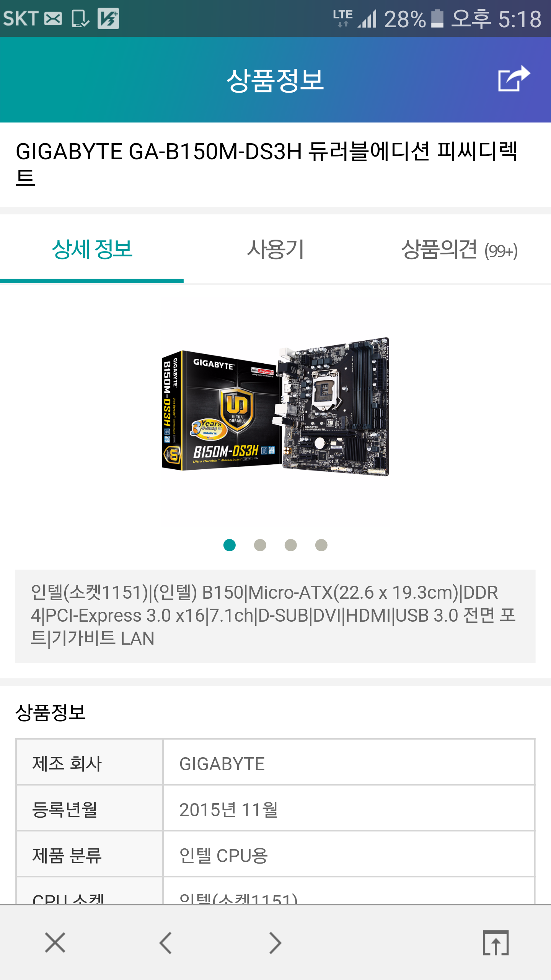Open the 상품의견 (99+) tab

tap(459, 250)
